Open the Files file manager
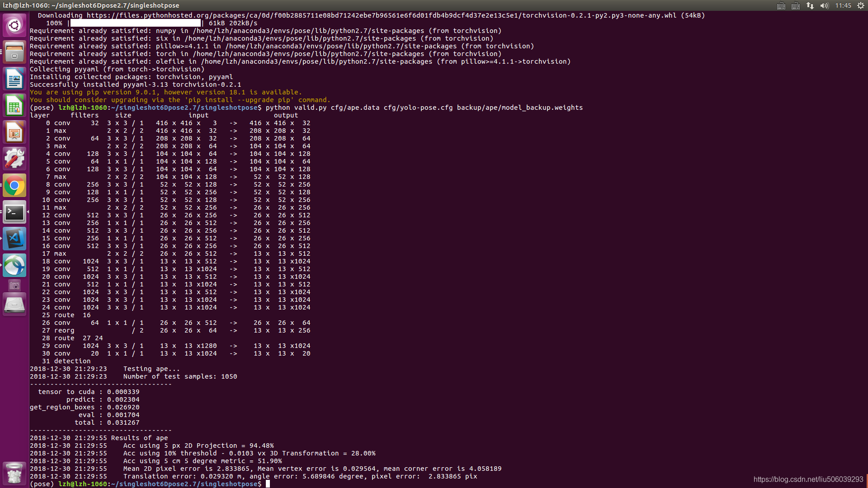Screen dimensions: 868x488 click(14, 52)
